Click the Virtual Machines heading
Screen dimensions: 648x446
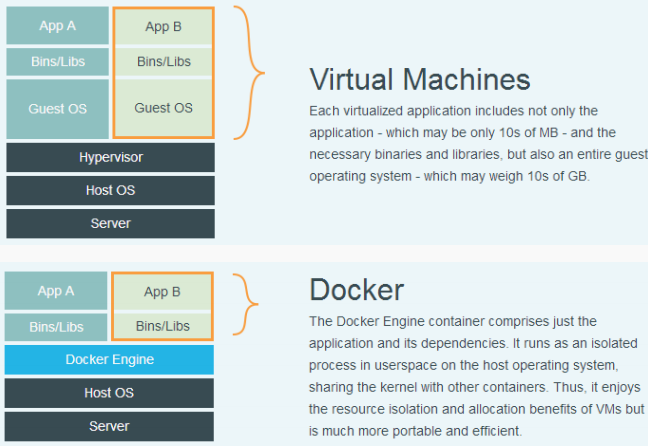(x=419, y=79)
